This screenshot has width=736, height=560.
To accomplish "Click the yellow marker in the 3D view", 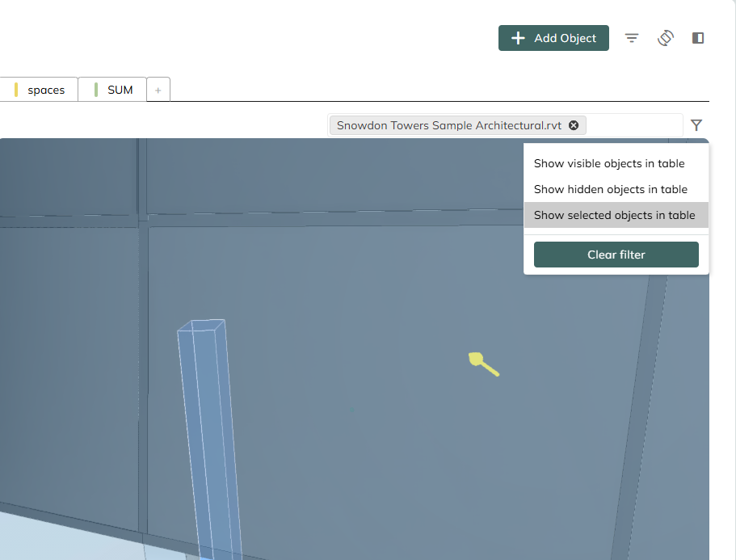I will pos(482,364).
